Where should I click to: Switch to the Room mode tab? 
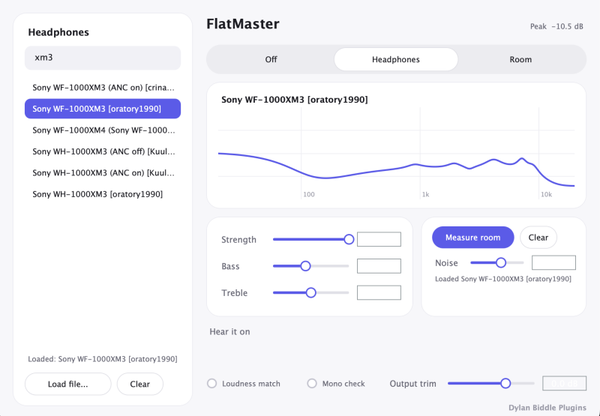point(520,59)
